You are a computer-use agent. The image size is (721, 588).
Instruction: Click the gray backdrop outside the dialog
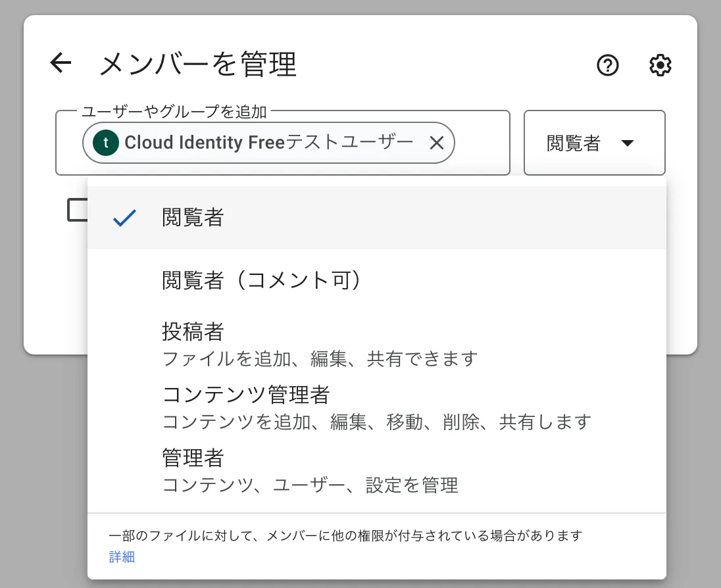pyautogui.click(x=709, y=460)
